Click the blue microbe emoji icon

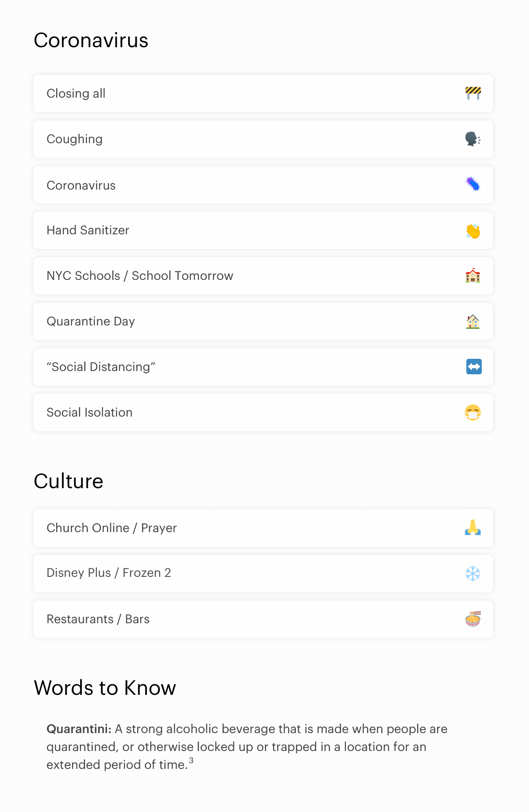click(473, 184)
